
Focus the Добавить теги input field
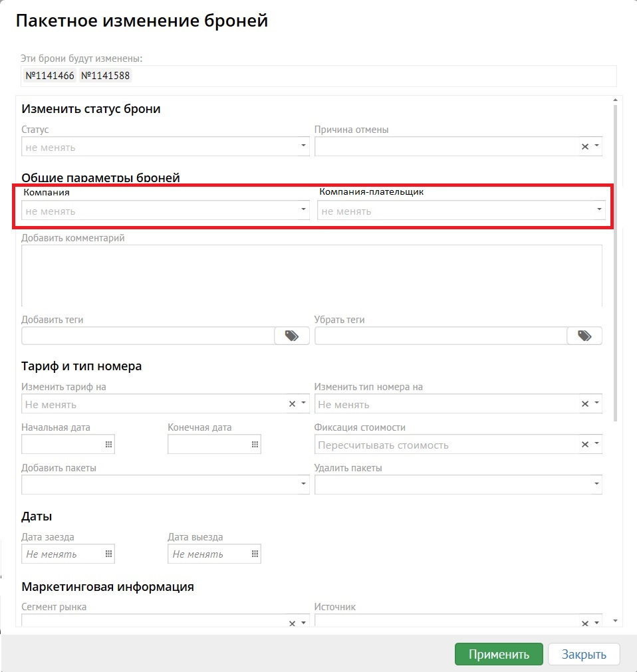tap(148, 336)
